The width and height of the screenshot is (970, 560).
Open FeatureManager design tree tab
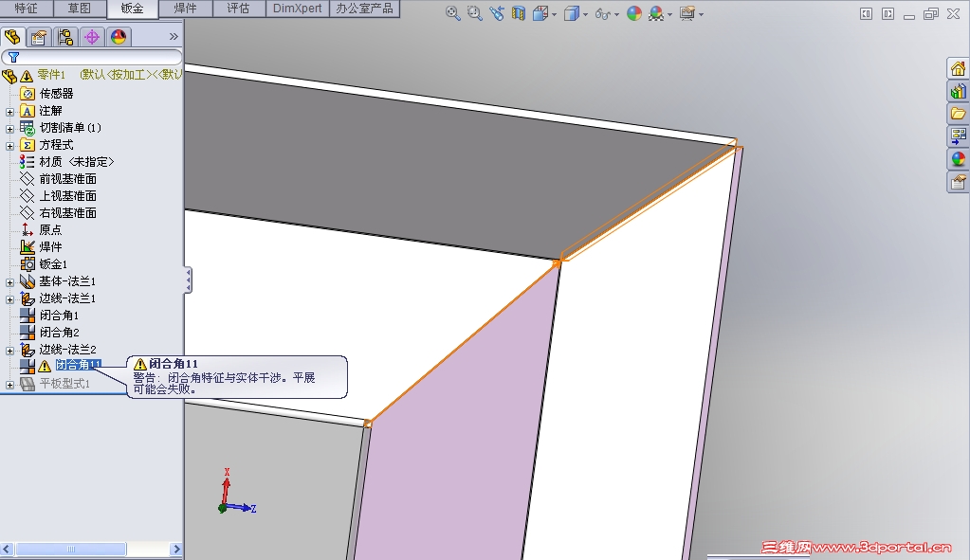pos(12,37)
